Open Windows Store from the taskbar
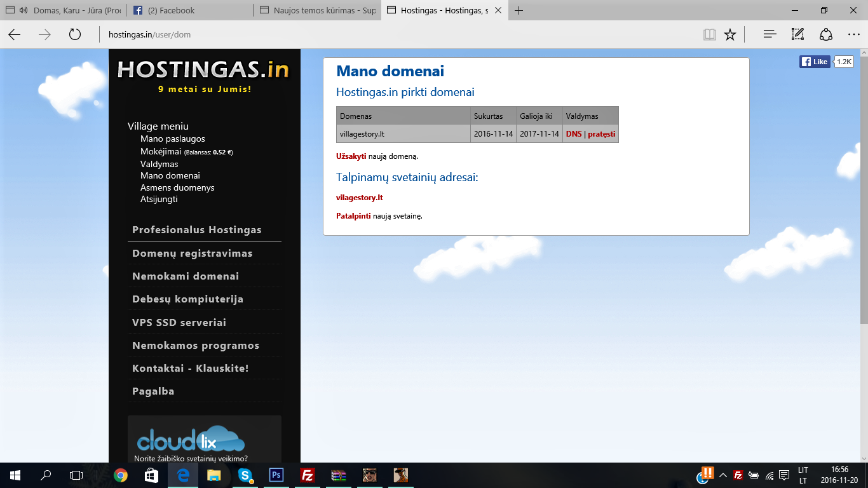868x488 pixels. (x=152, y=475)
